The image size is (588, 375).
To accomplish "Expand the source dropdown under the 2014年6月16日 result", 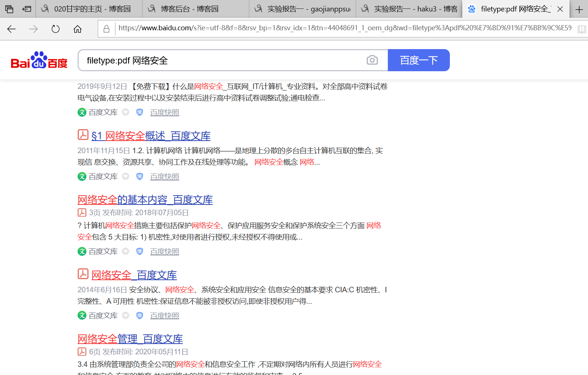I will [126, 316].
